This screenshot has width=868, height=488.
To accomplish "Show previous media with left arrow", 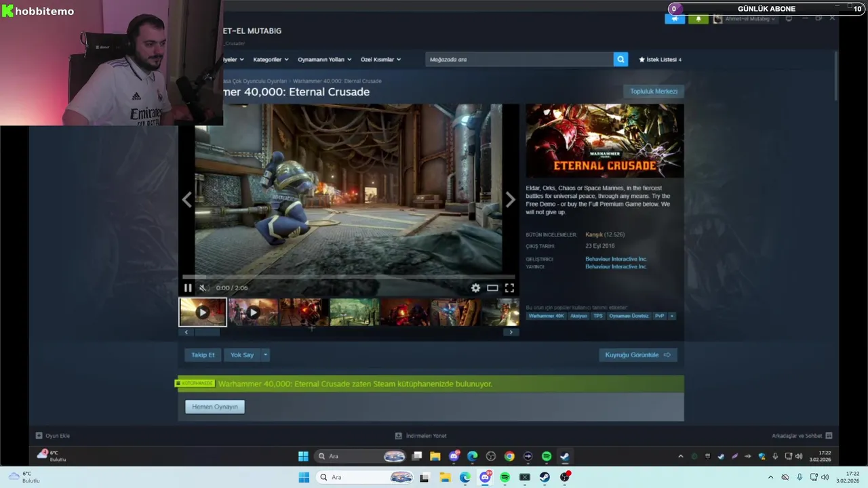I will tap(186, 199).
